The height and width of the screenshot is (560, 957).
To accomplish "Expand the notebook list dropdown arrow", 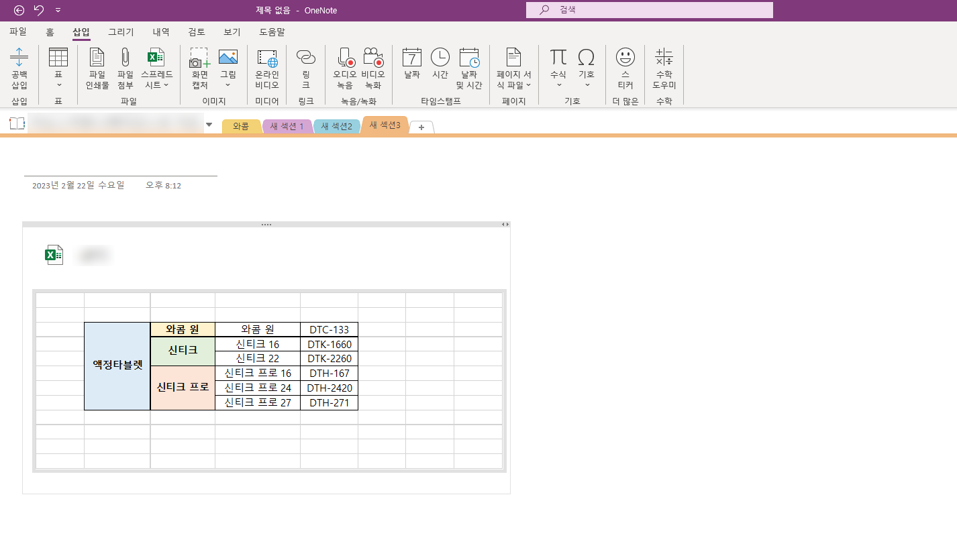I will pyautogui.click(x=209, y=124).
